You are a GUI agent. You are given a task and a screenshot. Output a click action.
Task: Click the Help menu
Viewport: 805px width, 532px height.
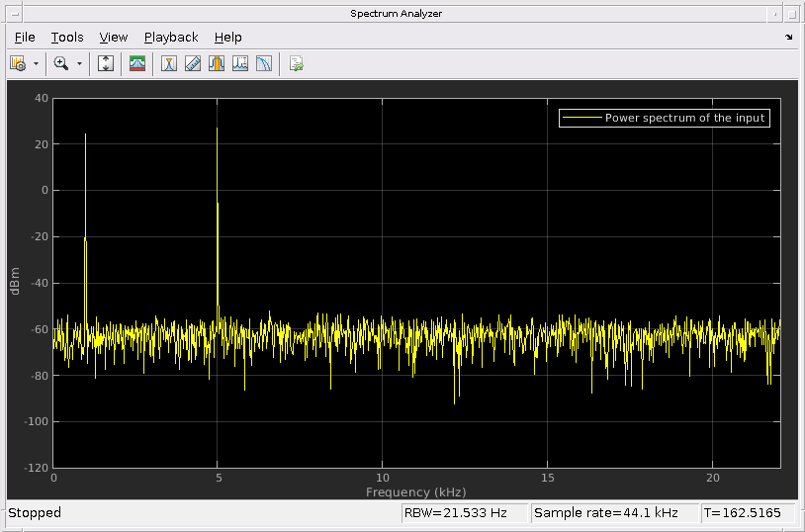[x=227, y=37]
